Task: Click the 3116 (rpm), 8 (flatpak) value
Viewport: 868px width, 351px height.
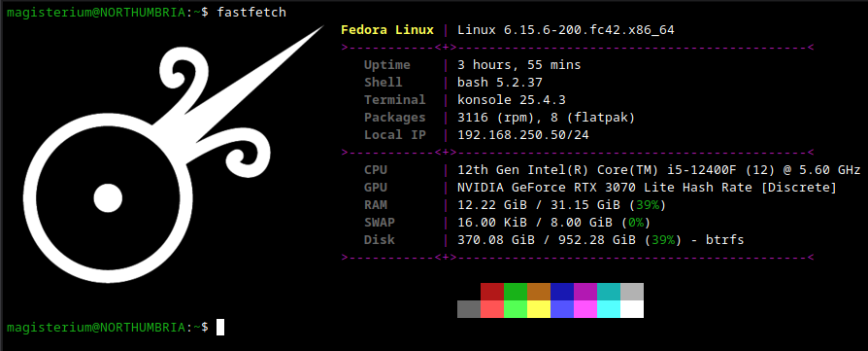Action: click(547, 118)
